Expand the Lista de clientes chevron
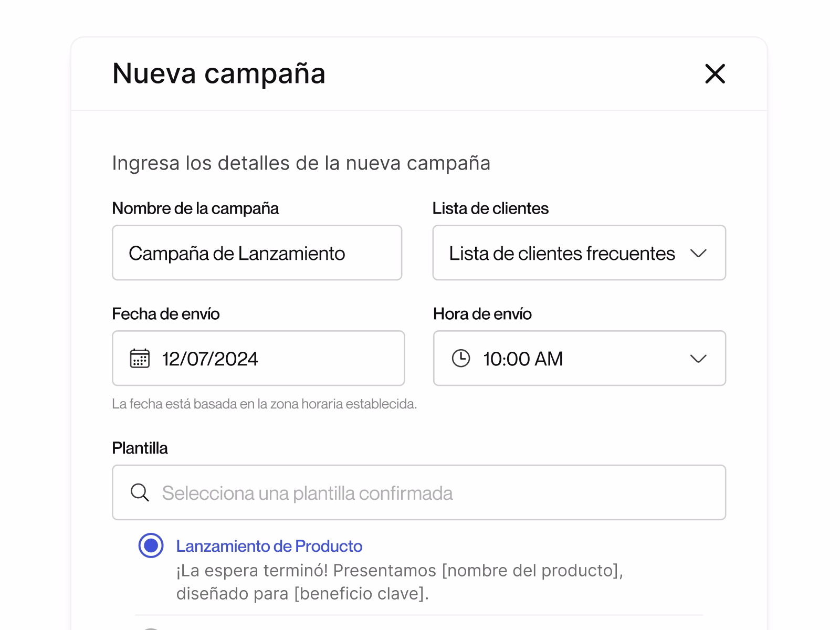 698,254
